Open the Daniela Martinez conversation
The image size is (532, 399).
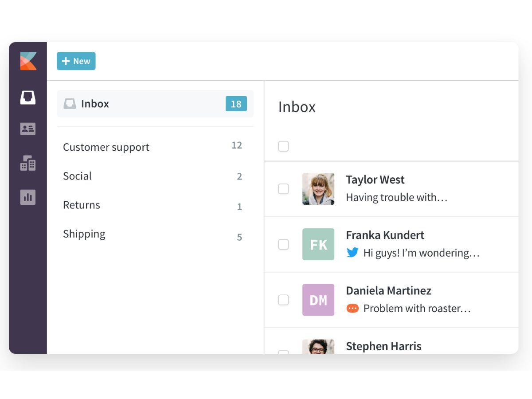tap(391, 300)
